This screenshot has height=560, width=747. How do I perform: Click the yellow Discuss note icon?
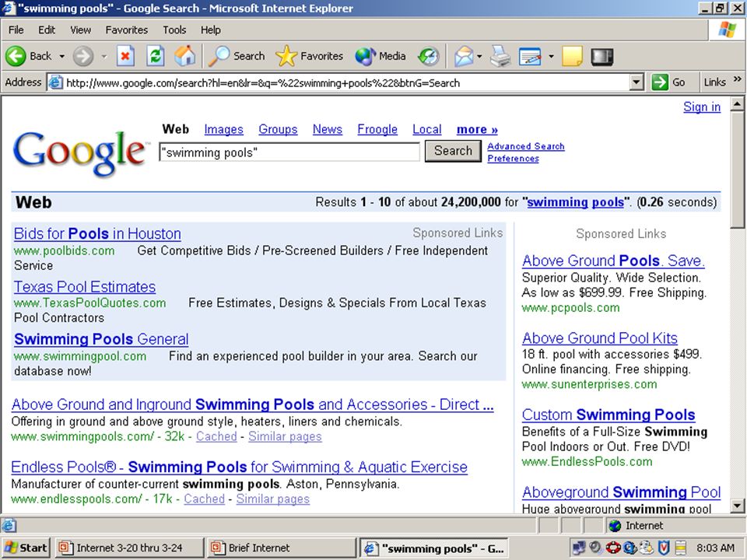572,56
